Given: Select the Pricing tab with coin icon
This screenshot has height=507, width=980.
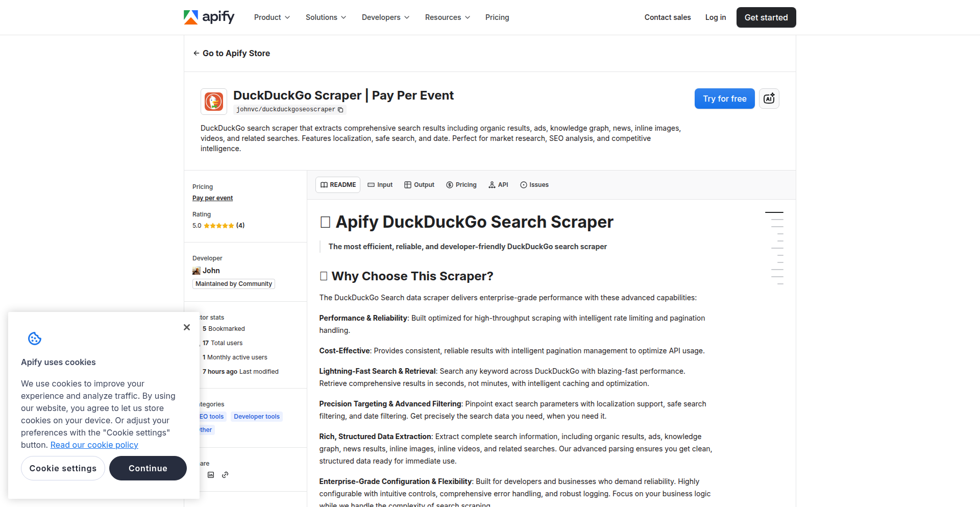Looking at the screenshot, I should pyautogui.click(x=461, y=184).
